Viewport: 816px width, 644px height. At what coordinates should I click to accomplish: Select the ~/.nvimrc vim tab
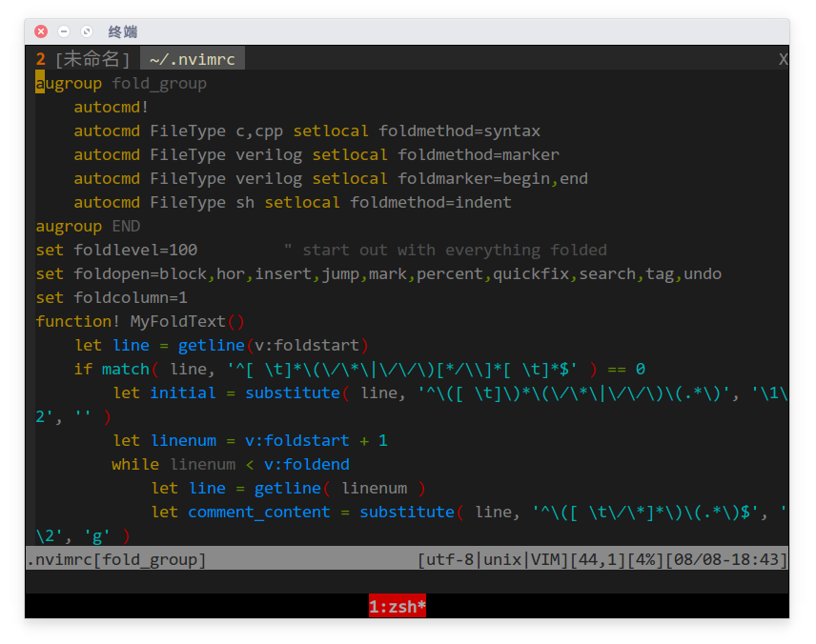[192, 59]
